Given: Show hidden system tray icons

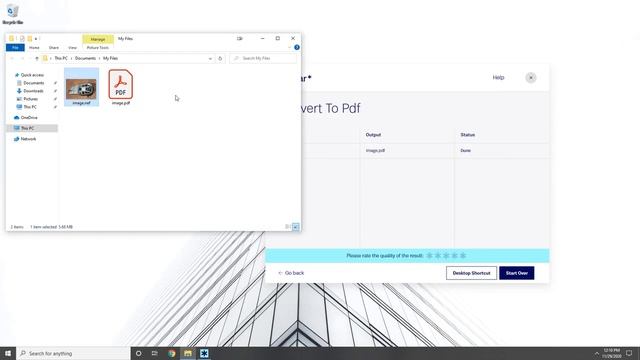Looking at the screenshot, I should 596,353.
